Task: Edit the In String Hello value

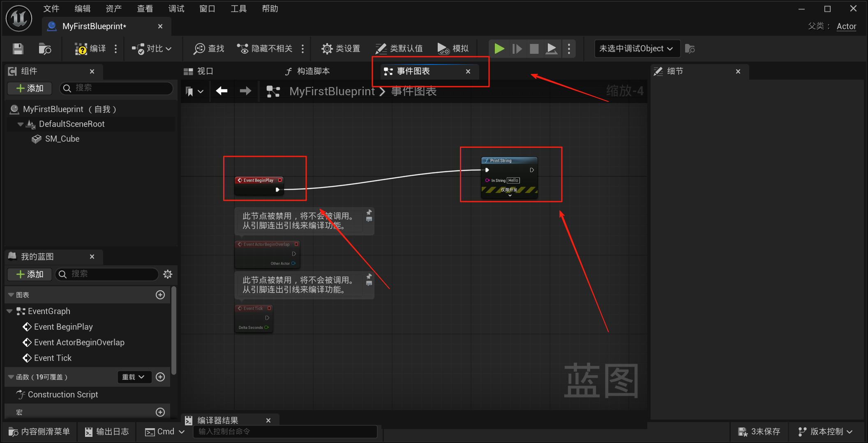Action: coord(513,180)
